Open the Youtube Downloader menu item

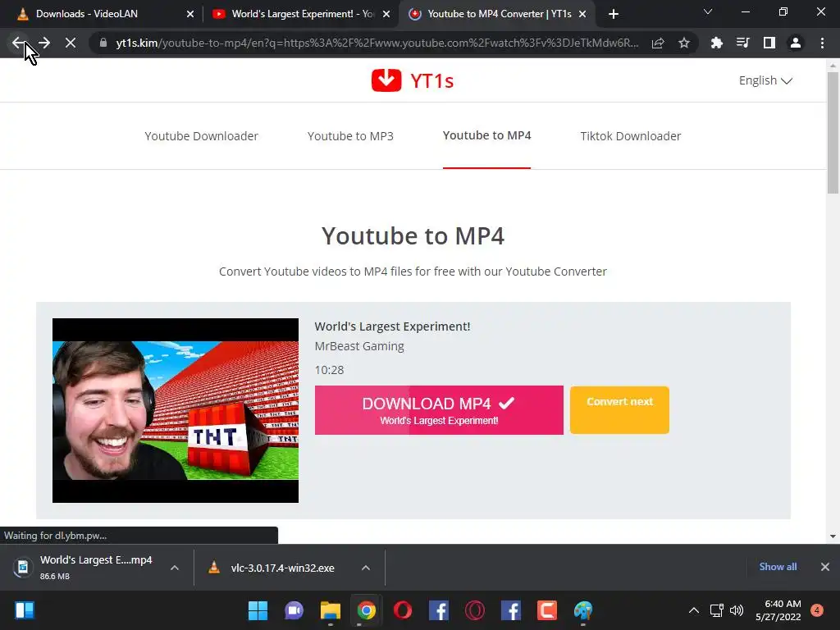click(x=202, y=136)
